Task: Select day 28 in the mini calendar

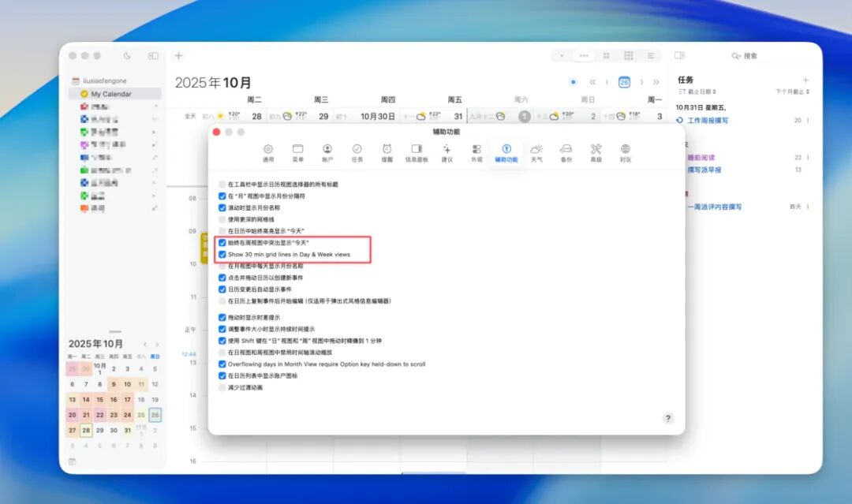Action: [86, 430]
